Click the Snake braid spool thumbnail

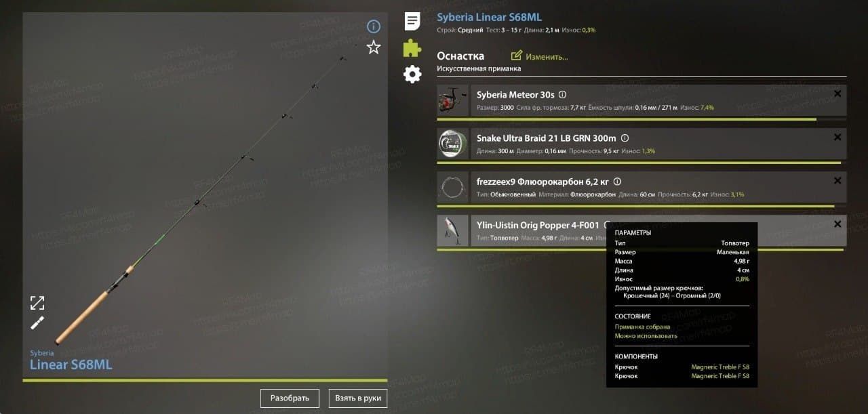pyautogui.click(x=452, y=144)
